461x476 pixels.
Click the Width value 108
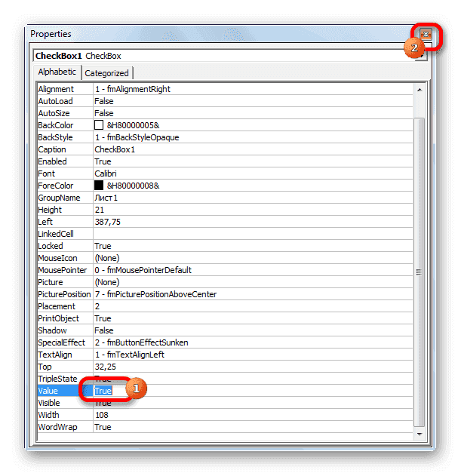pyautogui.click(x=101, y=415)
